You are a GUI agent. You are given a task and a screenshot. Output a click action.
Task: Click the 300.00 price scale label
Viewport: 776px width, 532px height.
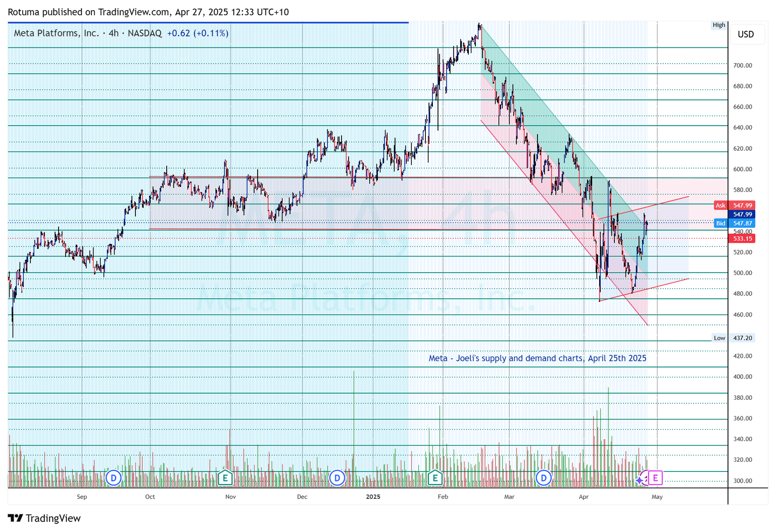point(743,481)
